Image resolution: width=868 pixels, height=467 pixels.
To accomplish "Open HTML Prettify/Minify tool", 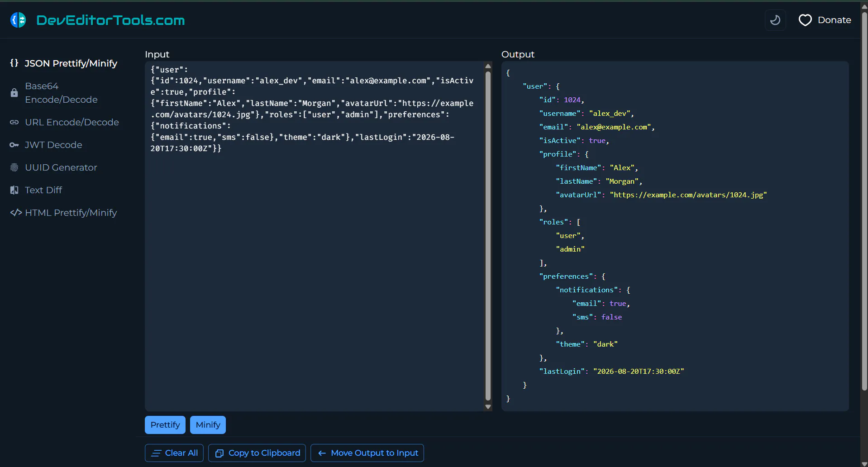I will pyautogui.click(x=71, y=213).
